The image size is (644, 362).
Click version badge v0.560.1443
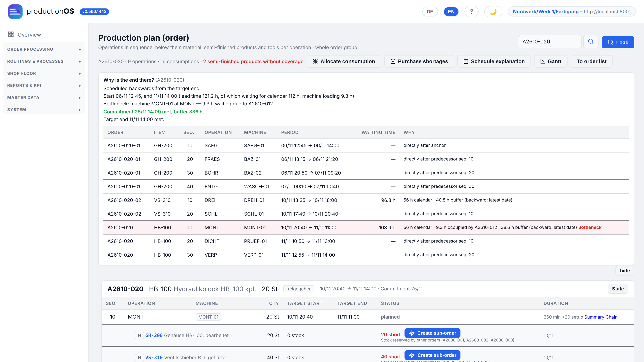coord(94,11)
